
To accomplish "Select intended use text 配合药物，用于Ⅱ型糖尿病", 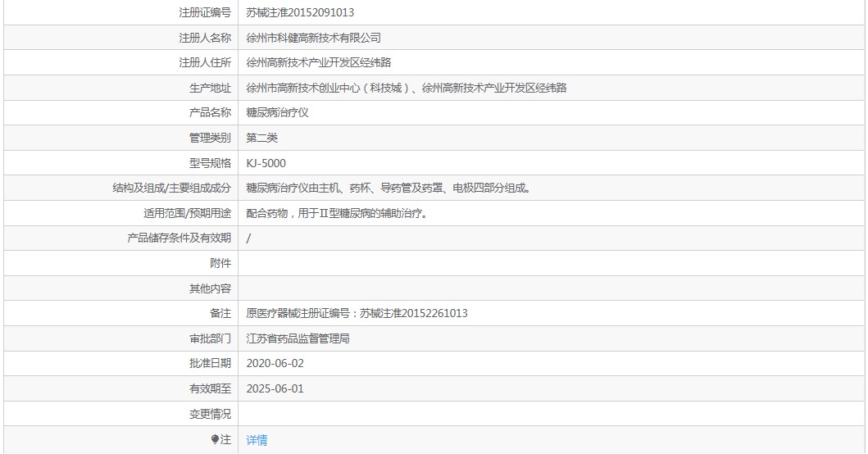I will pyautogui.click(x=337, y=213).
